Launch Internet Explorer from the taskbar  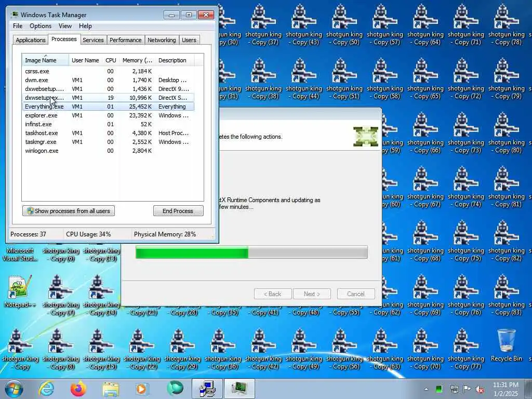pos(46,389)
